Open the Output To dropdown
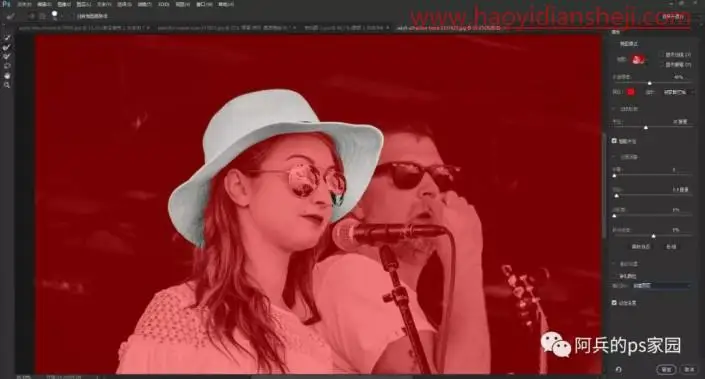This screenshot has width=705, height=379. (x=661, y=285)
